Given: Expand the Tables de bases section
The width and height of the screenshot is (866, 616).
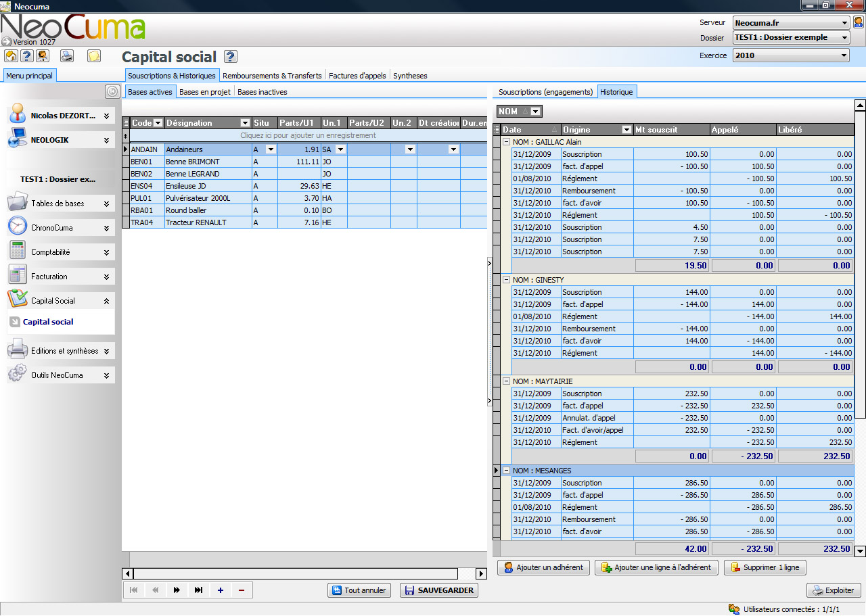Looking at the screenshot, I should (106, 204).
